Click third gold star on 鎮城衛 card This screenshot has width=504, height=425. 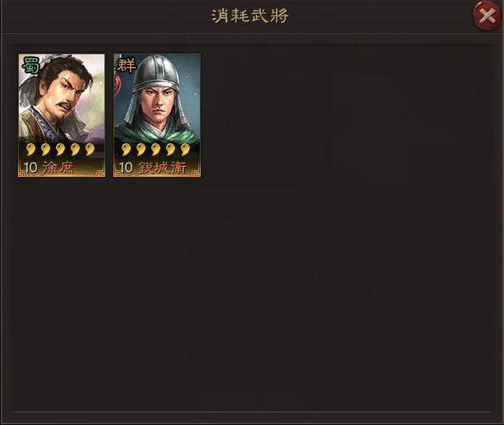156,150
